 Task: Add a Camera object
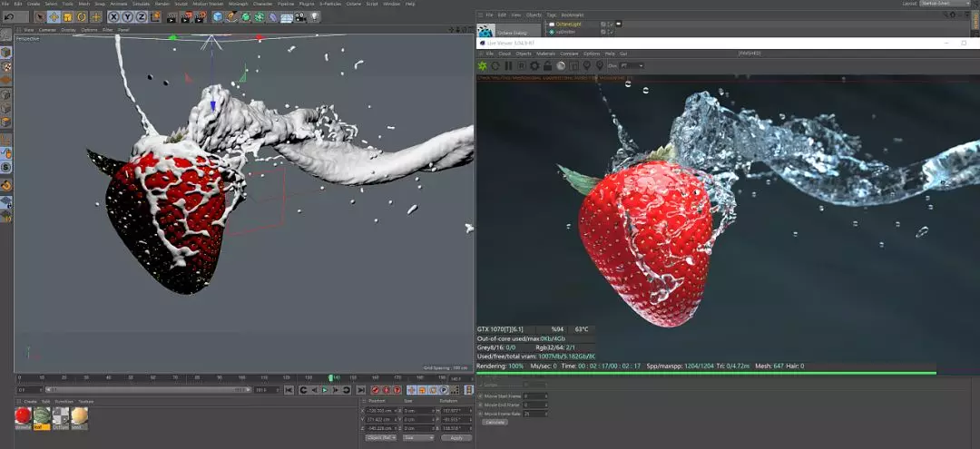coord(300,17)
